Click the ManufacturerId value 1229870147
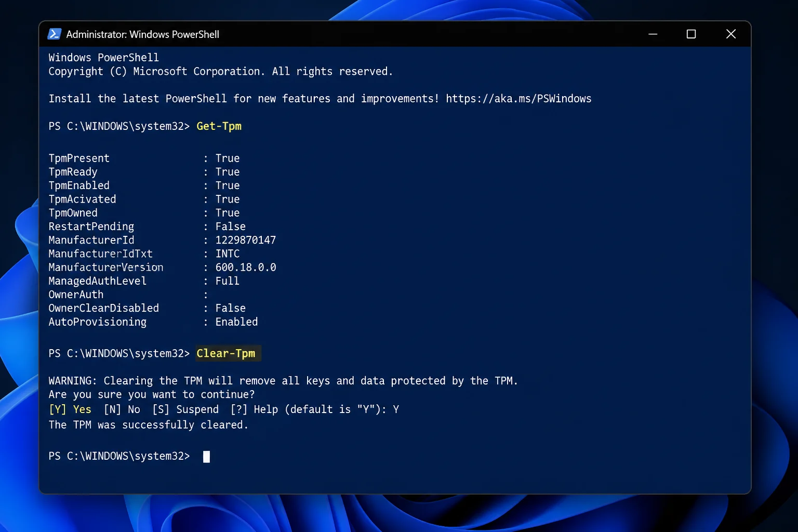The height and width of the screenshot is (532, 798). point(246,240)
